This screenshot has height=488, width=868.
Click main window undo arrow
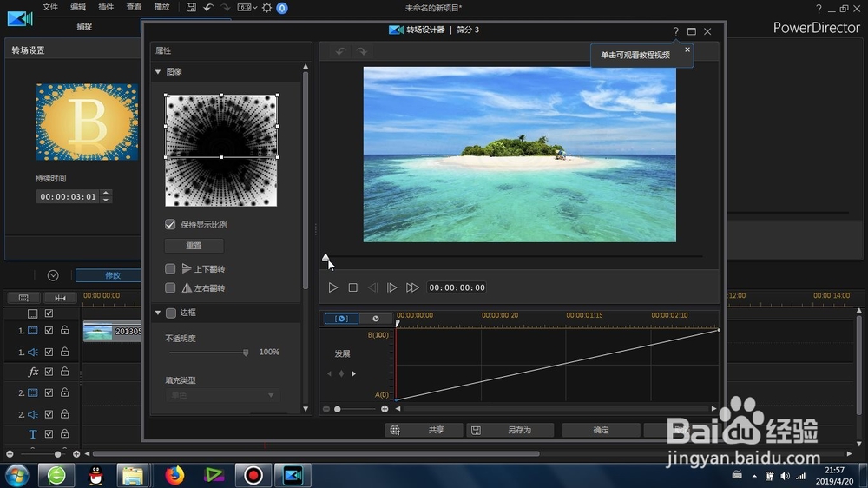[x=208, y=8]
